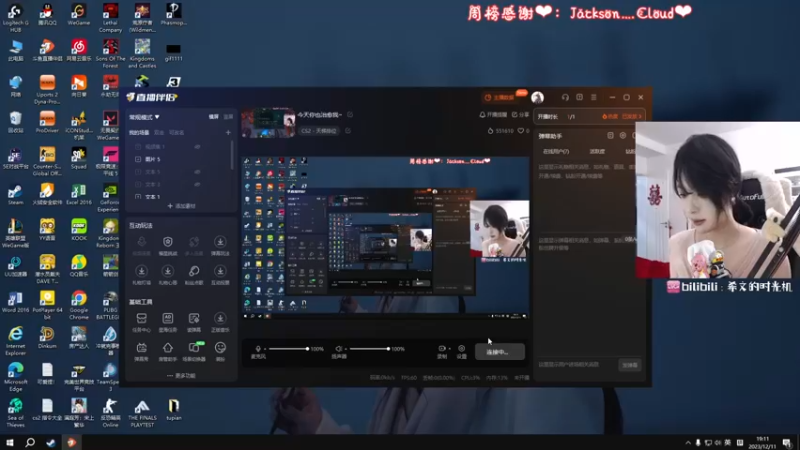The width and height of the screenshot is (800, 450).
Task: Open Windows taskbar search
Action: pyautogui.click(x=30, y=442)
